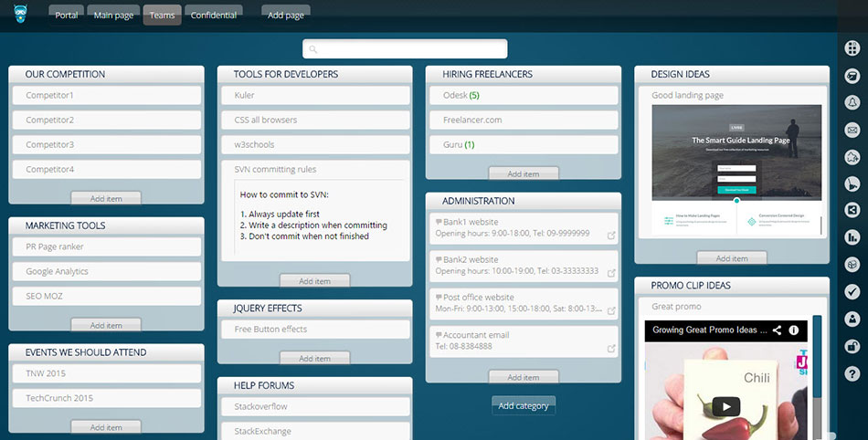Play the Growing Great Promo Ideas video
The image size is (868, 440).
tap(725, 407)
